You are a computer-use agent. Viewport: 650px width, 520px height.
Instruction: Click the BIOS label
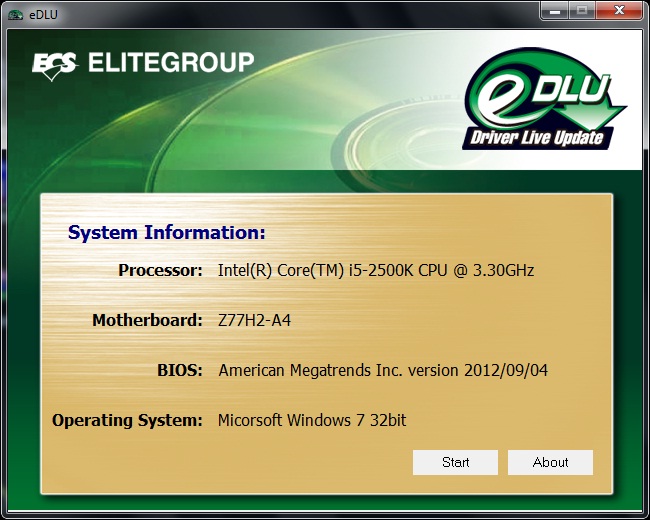tap(179, 370)
